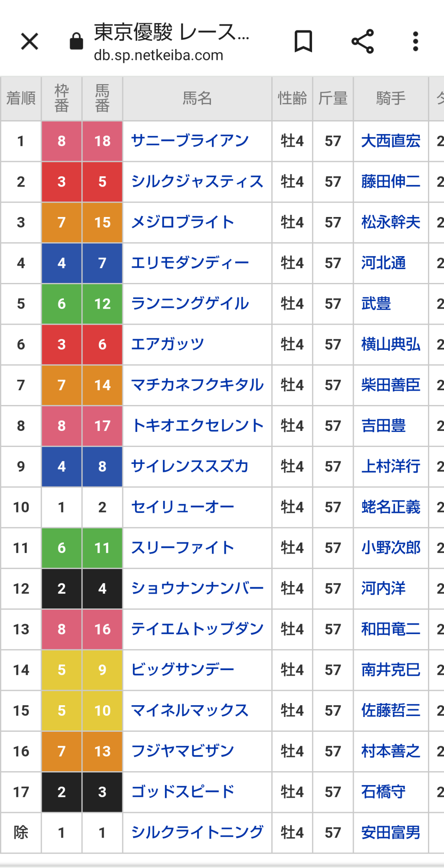
Task: Click the 馬名 column header
Action: (197, 99)
